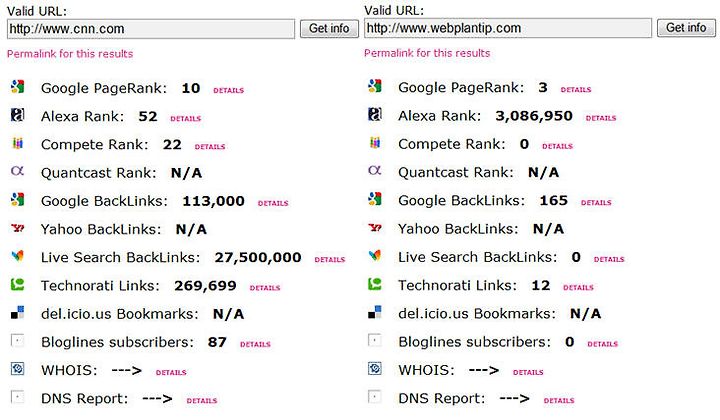Click Google BackLinks icon in webplantip.com results
720x420 pixels.
pyautogui.click(x=375, y=199)
